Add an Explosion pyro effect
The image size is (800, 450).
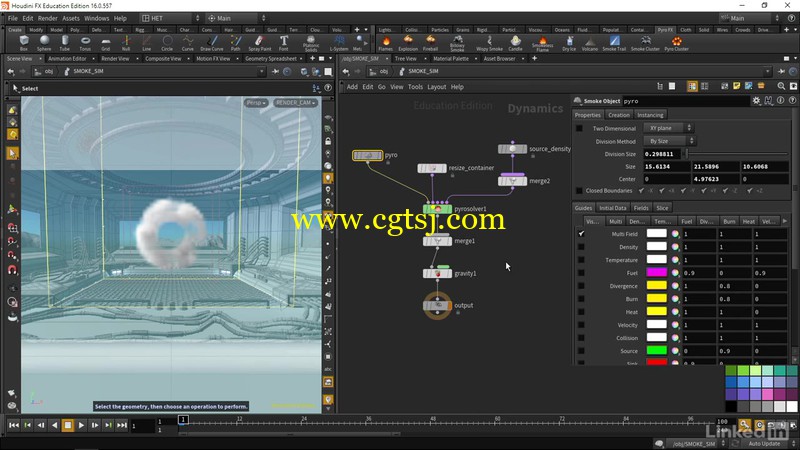pos(408,43)
